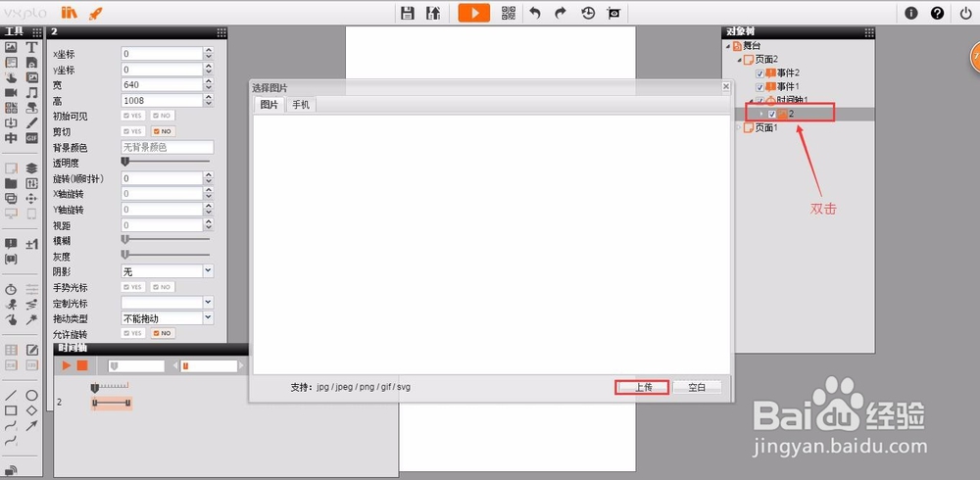Click the undo arrow
Viewport: 980px width, 480px height.
[535, 13]
